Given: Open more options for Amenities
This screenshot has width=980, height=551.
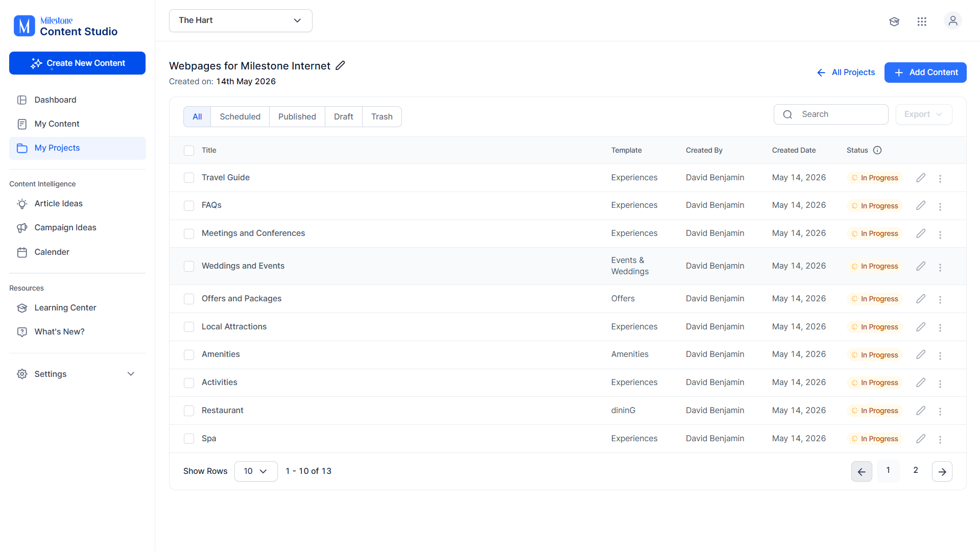Looking at the screenshot, I should 940,355.
